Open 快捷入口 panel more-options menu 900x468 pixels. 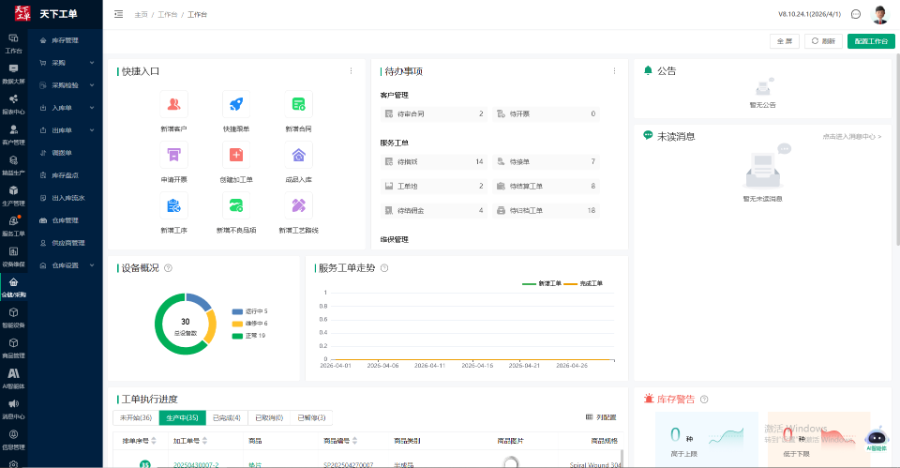351,71
